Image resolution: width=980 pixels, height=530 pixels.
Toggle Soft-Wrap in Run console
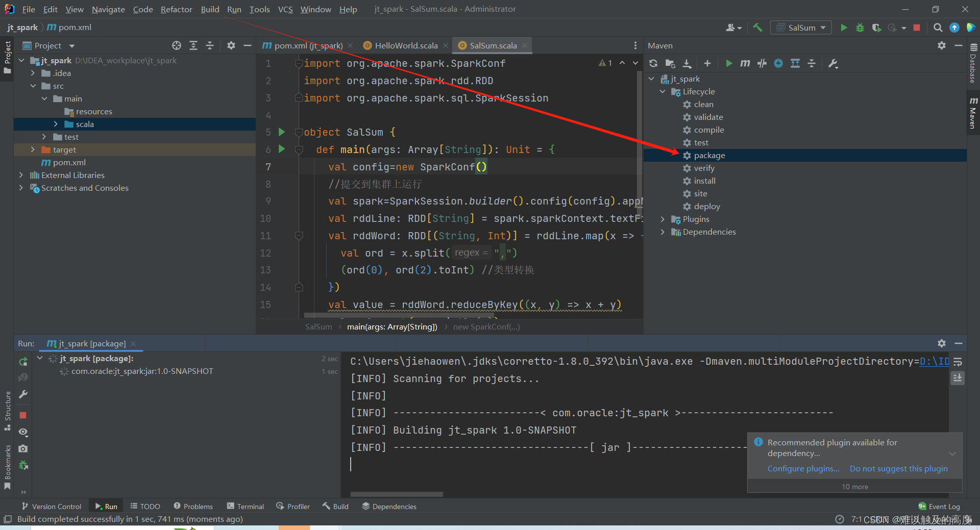pos(958,362)
